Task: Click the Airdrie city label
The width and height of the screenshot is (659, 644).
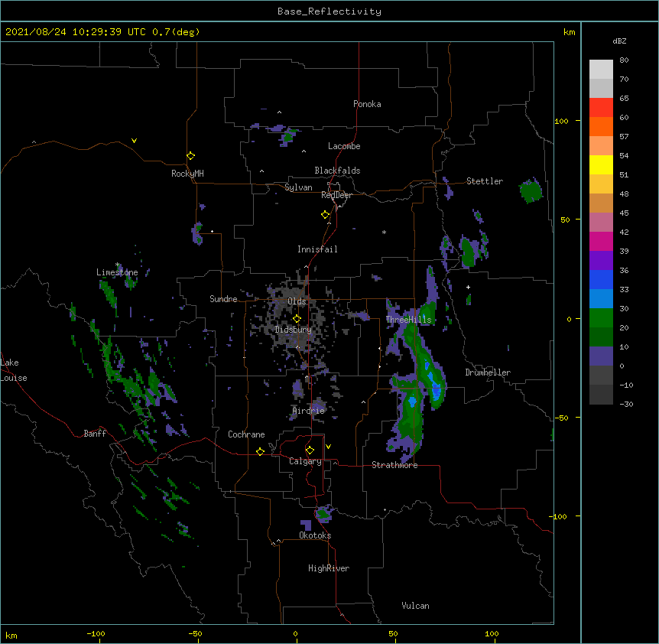Action: pyautogui.click(x=309, y=411)
